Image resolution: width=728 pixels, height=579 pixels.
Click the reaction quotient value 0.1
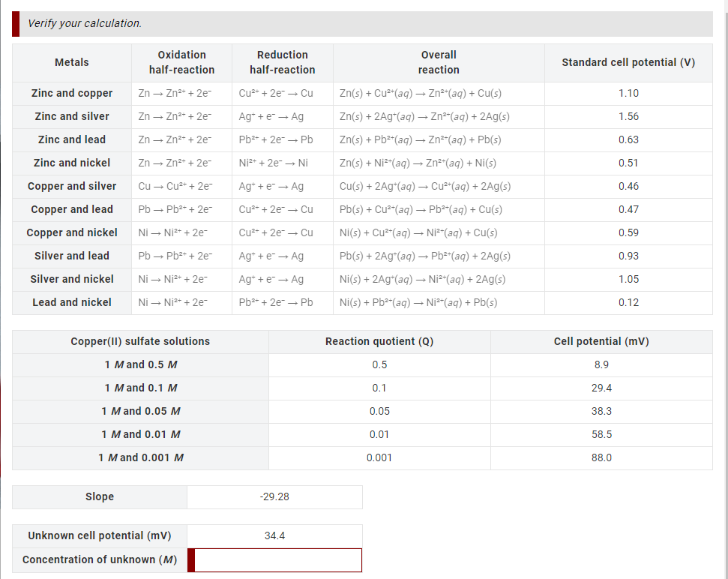pyautogui.click(x=379, y=388)
